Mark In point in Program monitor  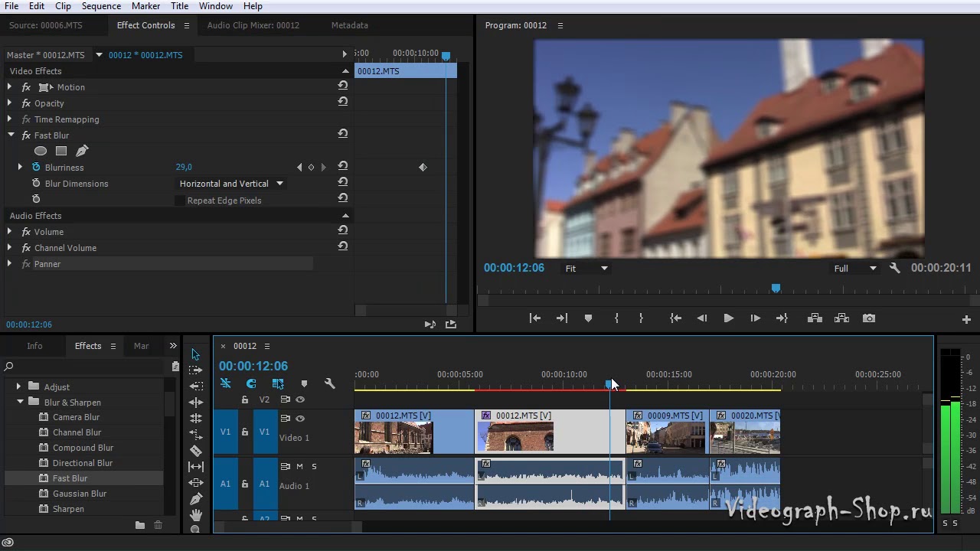pos(616,318)
